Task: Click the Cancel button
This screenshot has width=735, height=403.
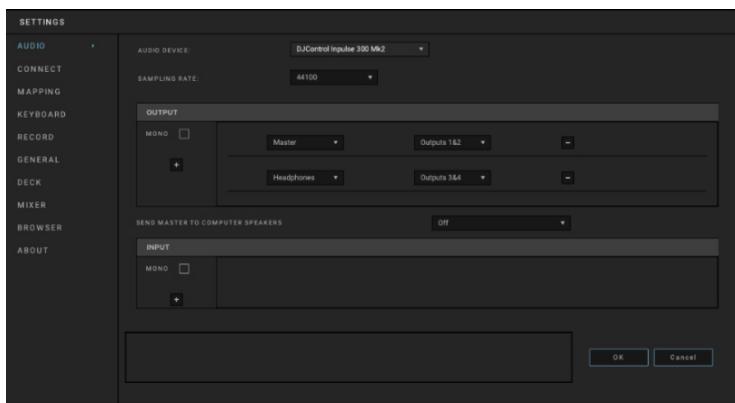Action: 683,358
